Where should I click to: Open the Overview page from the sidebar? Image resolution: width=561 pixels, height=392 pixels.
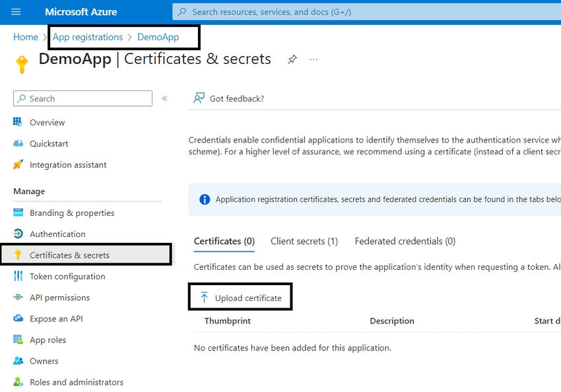pyautogui.click(x=45, y=122)
